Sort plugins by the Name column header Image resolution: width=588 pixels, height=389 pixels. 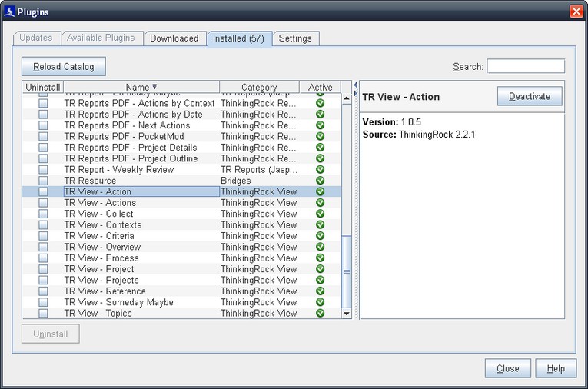[141, 88]
